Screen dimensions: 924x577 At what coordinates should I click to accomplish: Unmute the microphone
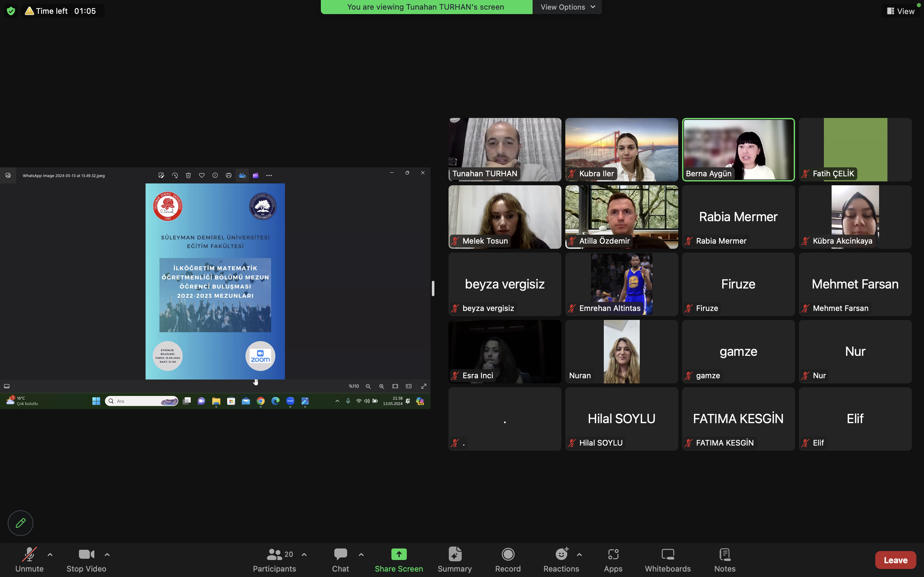coord(30,555)
